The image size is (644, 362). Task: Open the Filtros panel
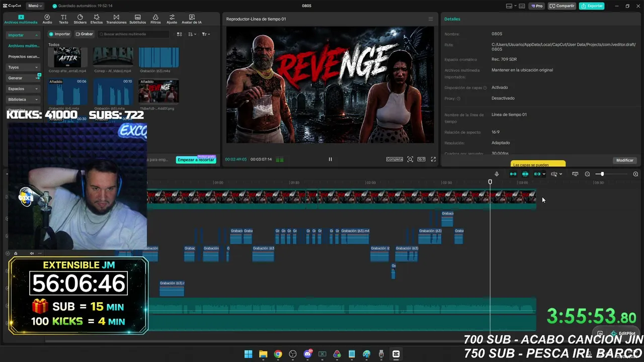[x=155, y=19]
